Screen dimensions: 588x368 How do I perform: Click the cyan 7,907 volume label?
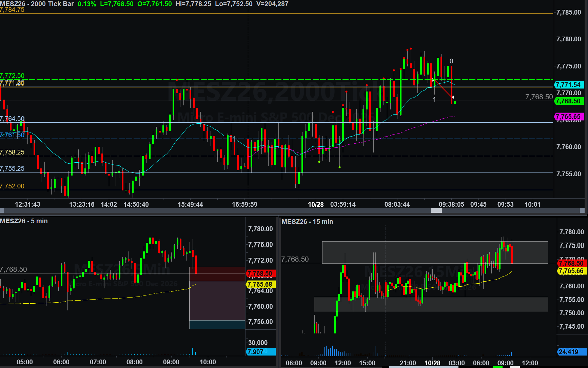[260, 352]
